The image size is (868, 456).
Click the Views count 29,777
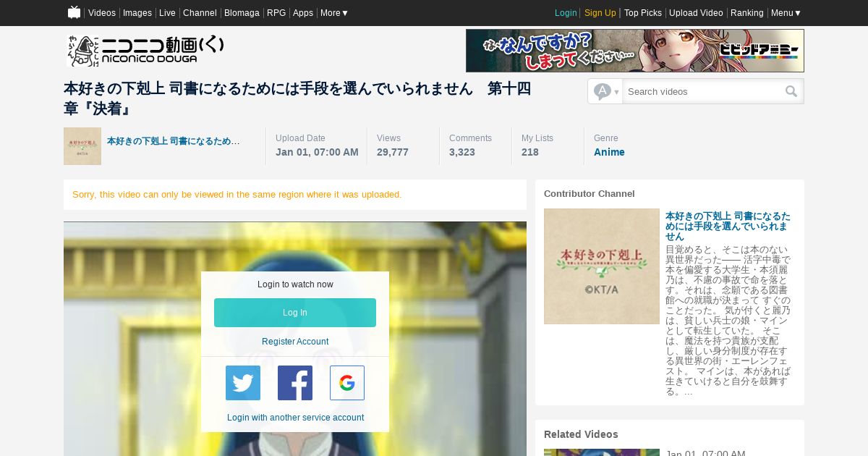393,152
